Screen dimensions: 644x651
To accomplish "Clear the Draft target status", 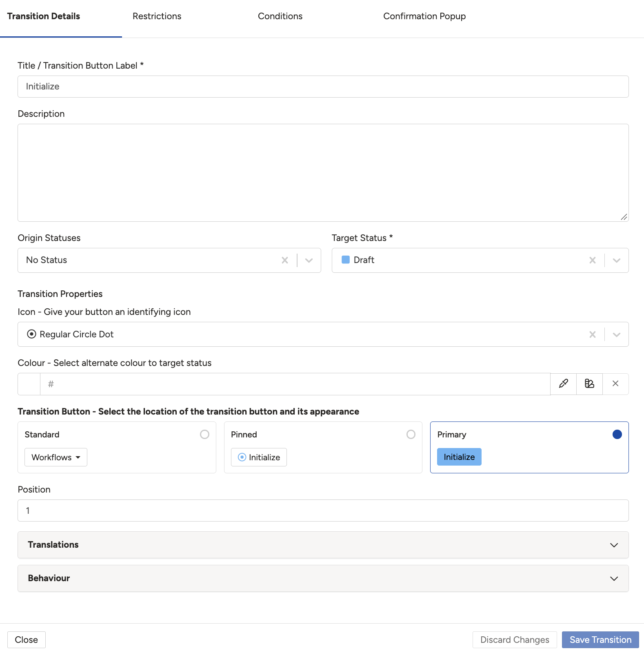I will click(593, 260).
